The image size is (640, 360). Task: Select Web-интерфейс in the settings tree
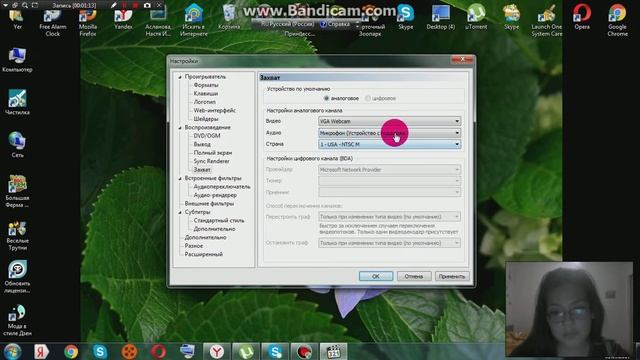point(214,110)
